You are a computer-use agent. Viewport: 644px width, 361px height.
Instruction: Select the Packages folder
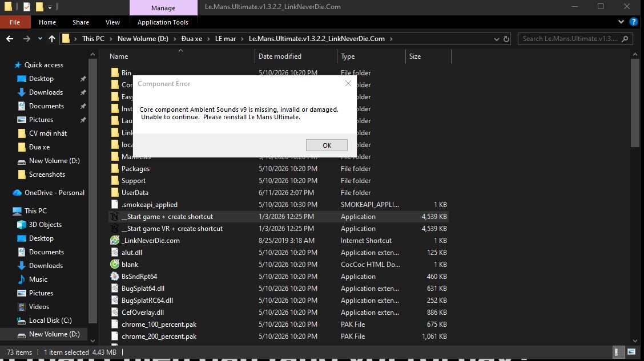[x=135, y=169]
